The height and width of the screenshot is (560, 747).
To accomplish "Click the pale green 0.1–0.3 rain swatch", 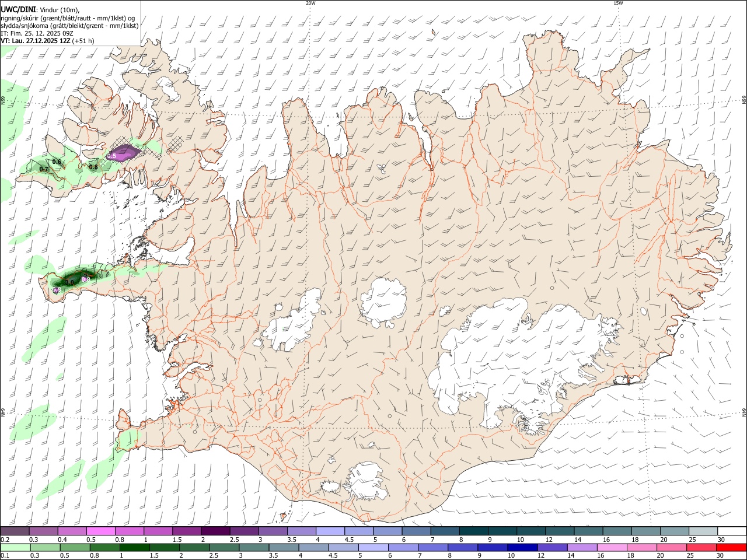I will coord(15,547).
